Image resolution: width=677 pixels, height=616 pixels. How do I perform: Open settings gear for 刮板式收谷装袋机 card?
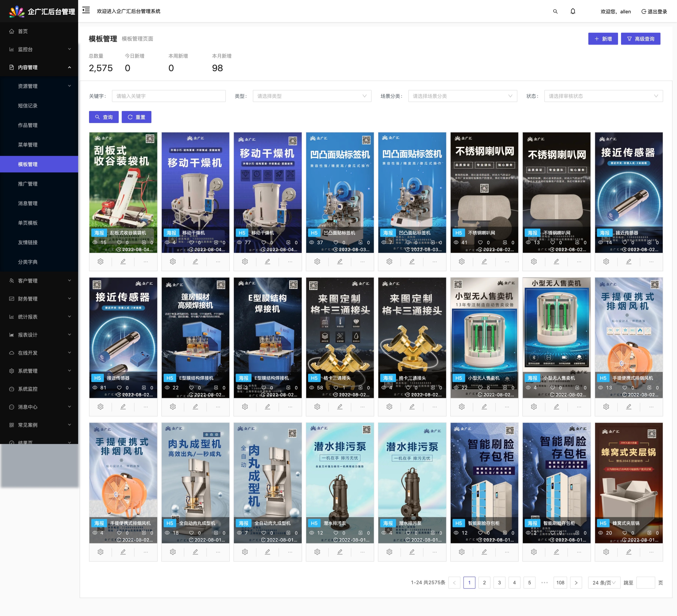point(101,261)
